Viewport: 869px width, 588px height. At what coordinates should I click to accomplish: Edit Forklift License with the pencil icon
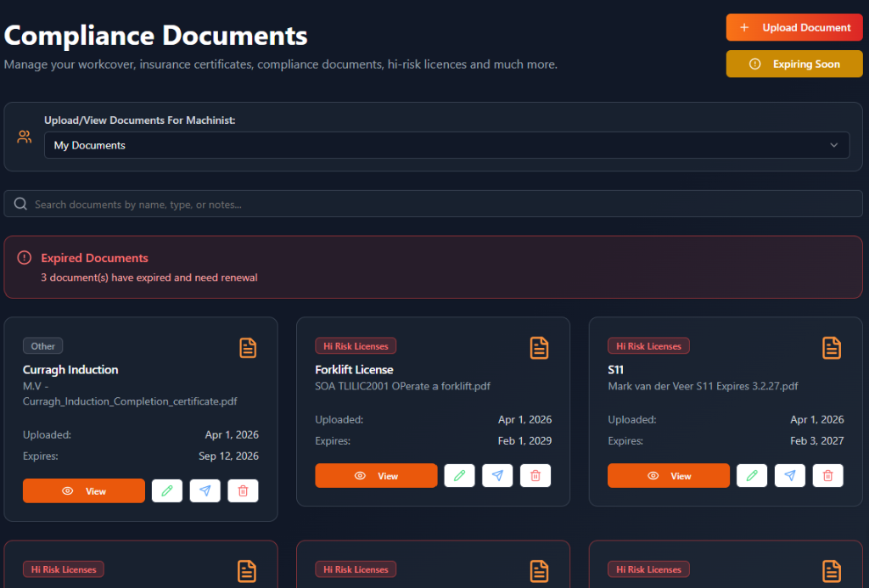(459, 475)
